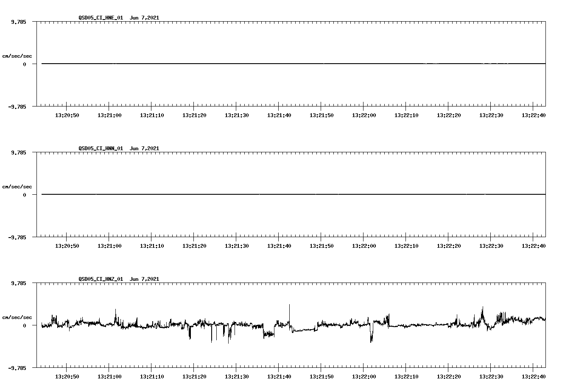576x392 pixels.
Task: Click 13:21:20 time label under HNE plot
Action: point(194,115)
